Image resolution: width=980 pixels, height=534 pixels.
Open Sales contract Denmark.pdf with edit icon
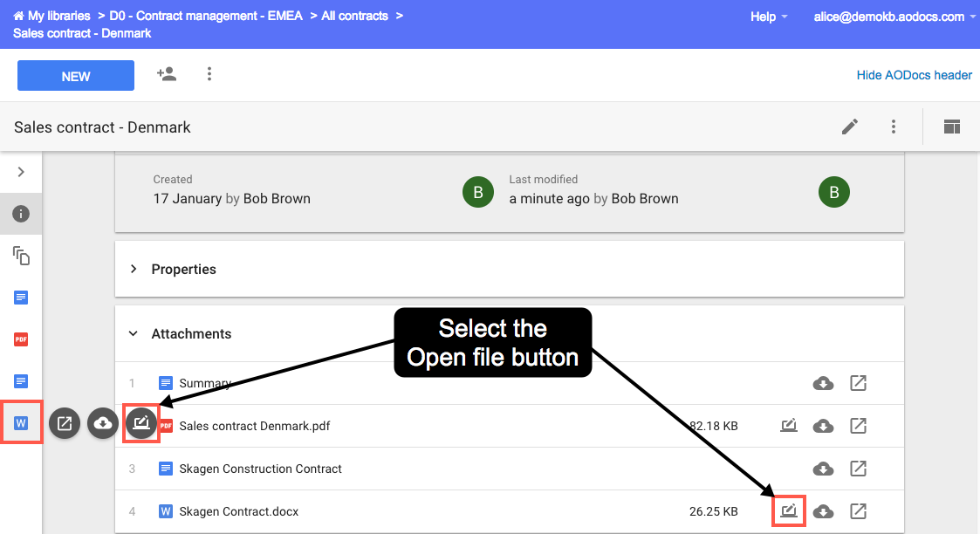point(789,425)
